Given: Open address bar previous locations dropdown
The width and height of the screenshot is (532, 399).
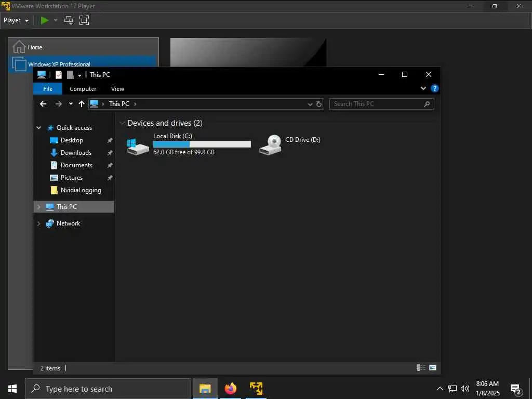Looking at the screenshot, I should (310, 104).
